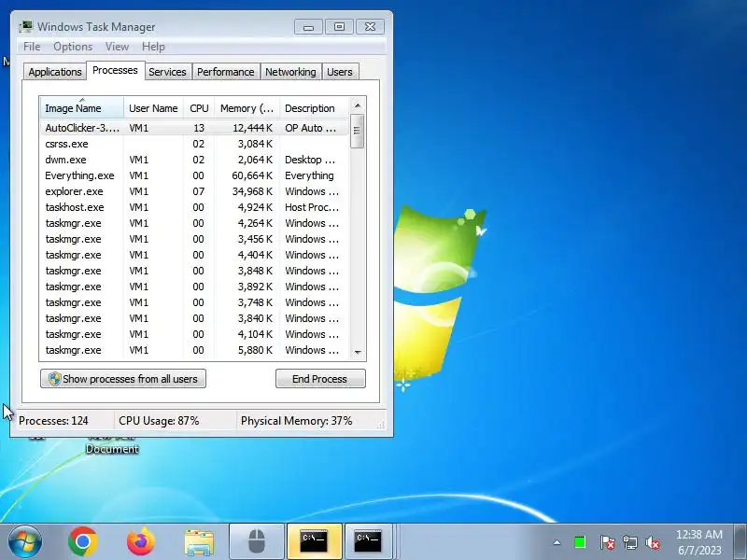The height and width of the screenshot is (560, 747).
Task: Click the process list scrollbar thumb
Action: pyautogui.click(x=358, y=131)
